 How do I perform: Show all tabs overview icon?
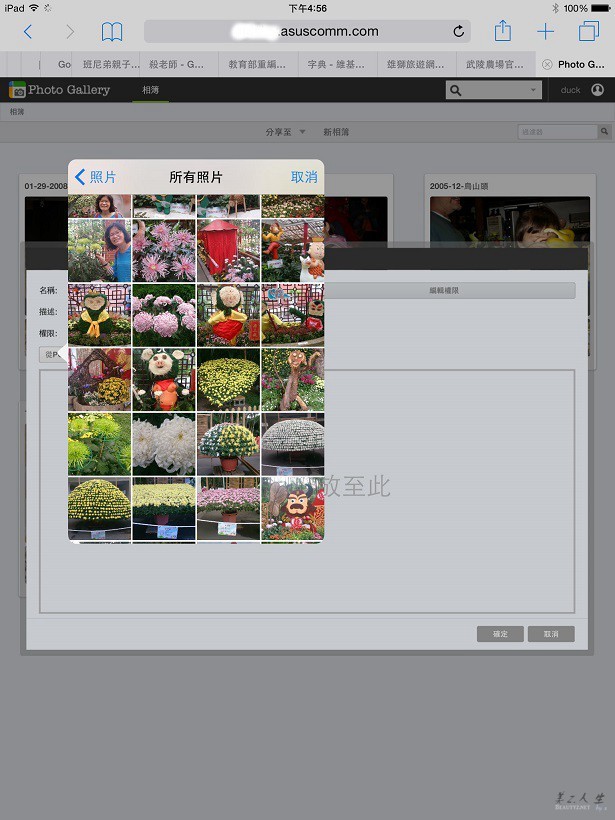[x=589, y=31]
